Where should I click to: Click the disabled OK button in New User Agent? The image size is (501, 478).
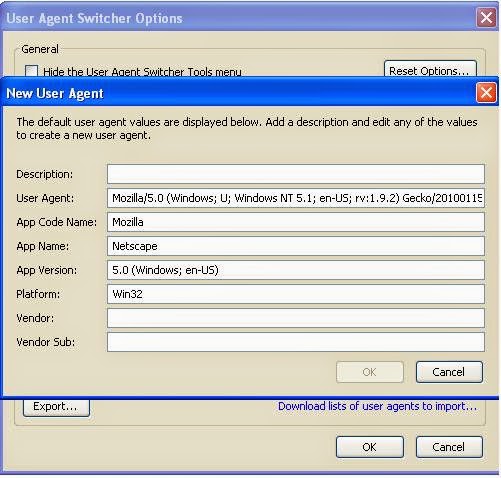point(370,372)
